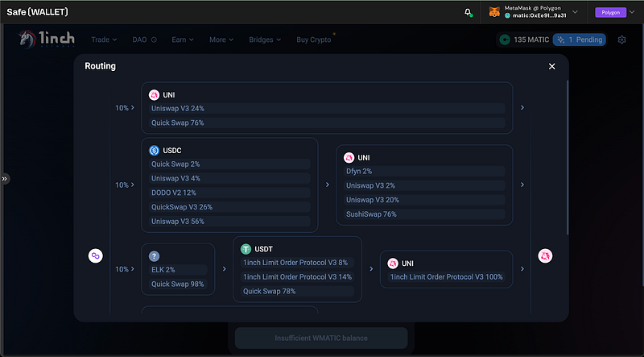Open the Bridges menu
The image size is (644, 357).
(265, 39)
